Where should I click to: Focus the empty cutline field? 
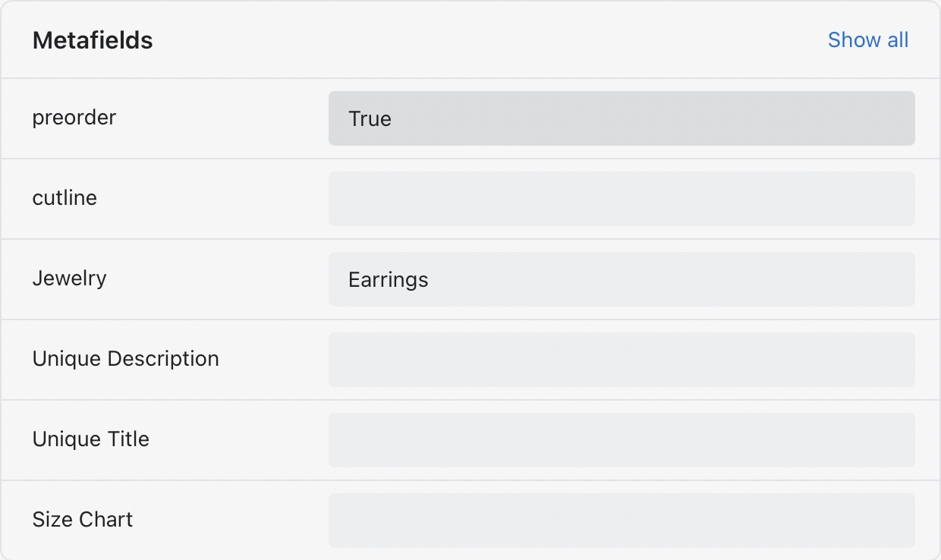[622, 199]
